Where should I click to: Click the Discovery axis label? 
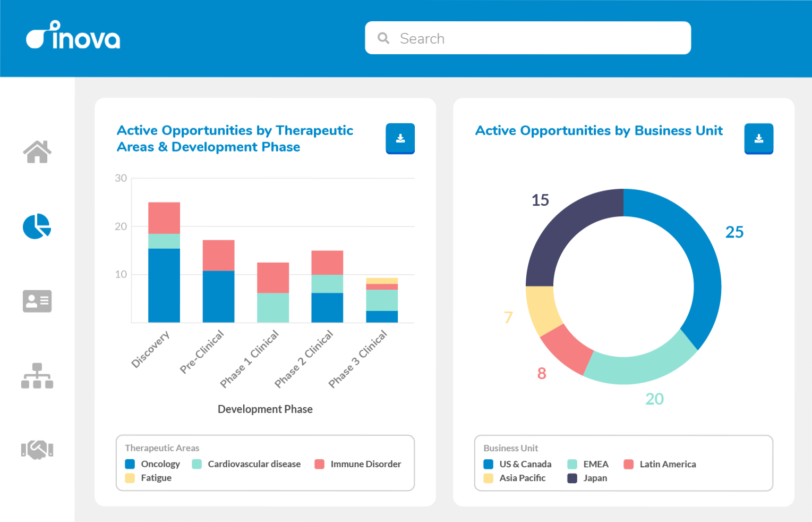151,349
